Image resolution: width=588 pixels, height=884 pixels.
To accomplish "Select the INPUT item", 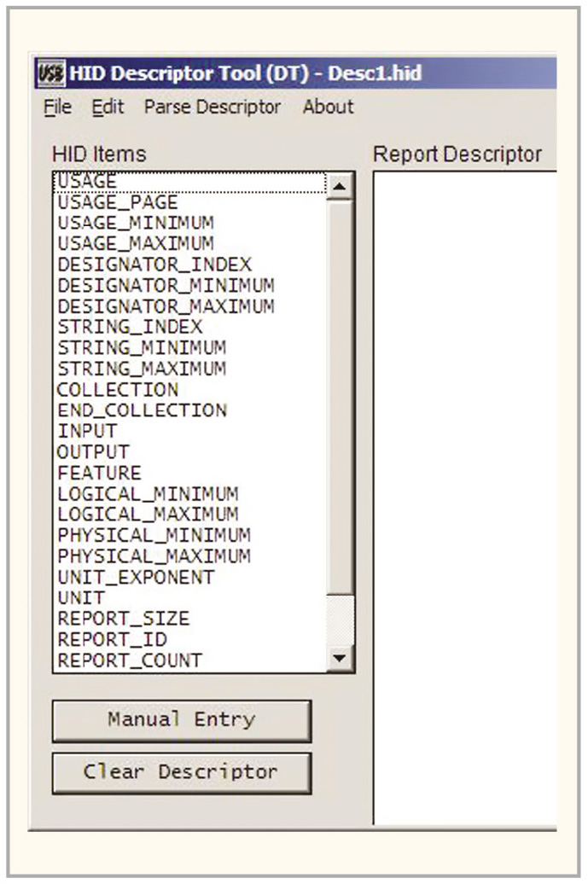I will pyautogui.click(x=87, y=431).
